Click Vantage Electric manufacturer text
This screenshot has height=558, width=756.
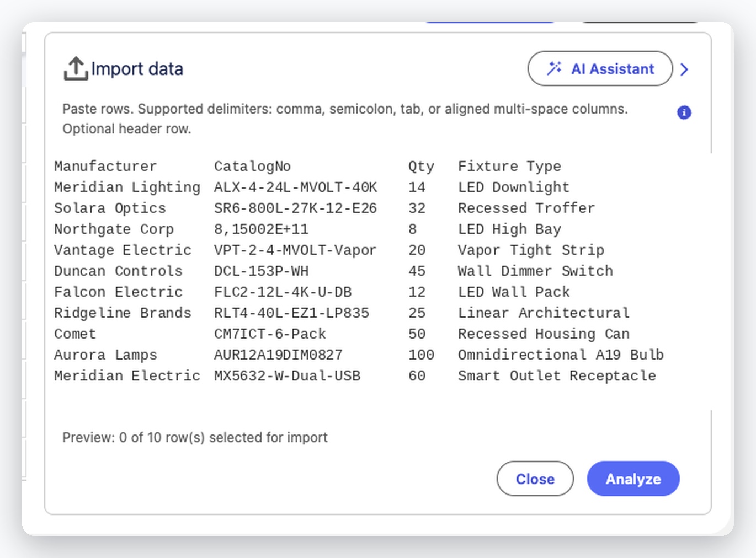click(x=123, y=250)
